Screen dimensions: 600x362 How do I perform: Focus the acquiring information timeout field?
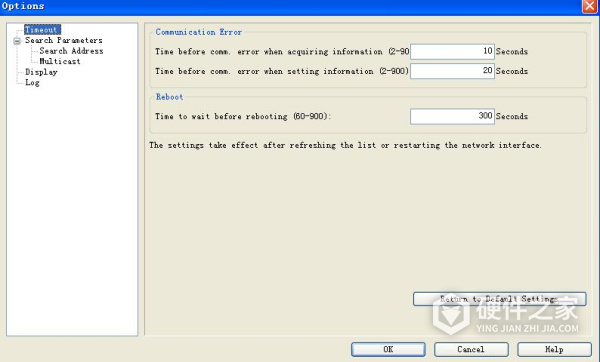(452, 51)
